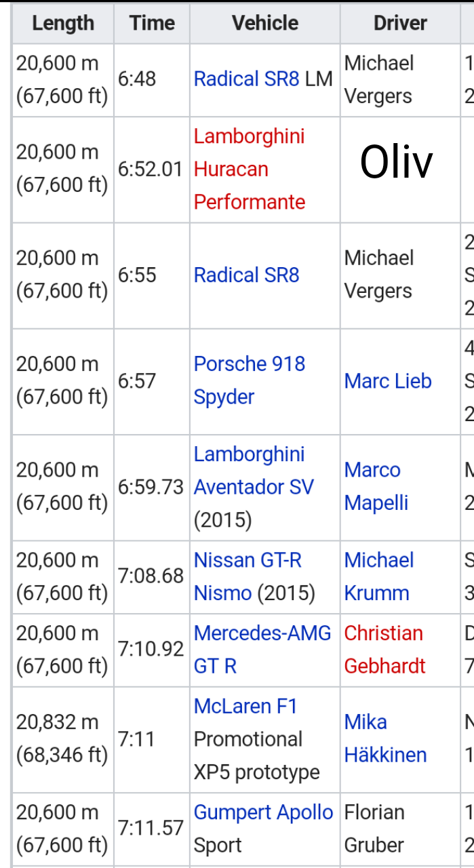The image size is (474, 868).
Task: Open the Gumpert Apollo link
Action: [x=263, y=812]
